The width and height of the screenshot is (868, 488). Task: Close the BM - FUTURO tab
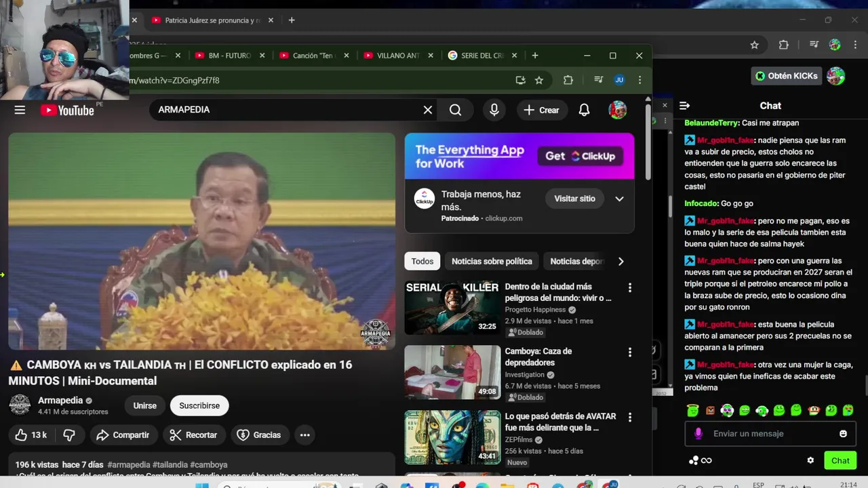[262, 56]
